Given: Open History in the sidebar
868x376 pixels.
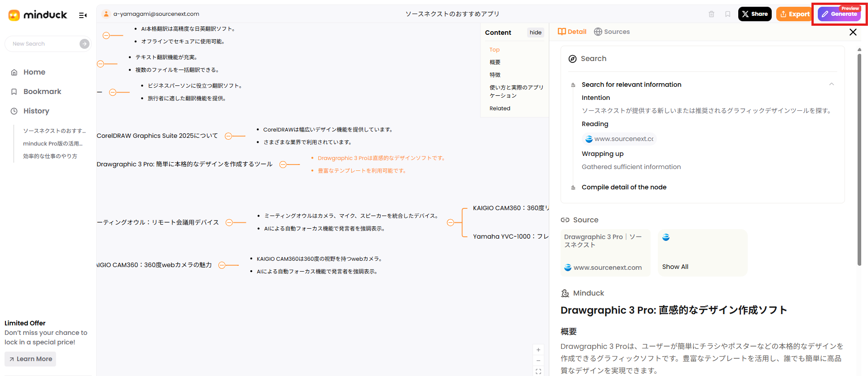Looking at the screenshot, I should (36, 111).
